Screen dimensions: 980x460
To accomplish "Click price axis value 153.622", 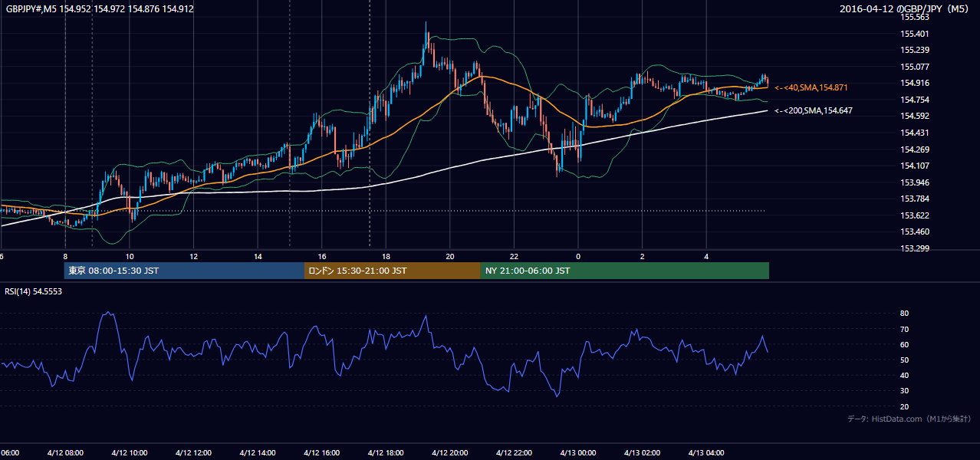I will coord(915,215).
